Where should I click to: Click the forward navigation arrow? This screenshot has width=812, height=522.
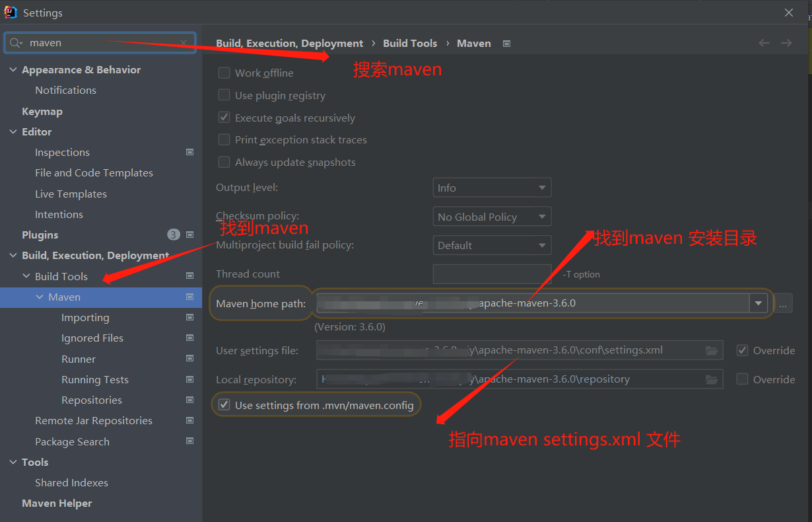(x=786, y=43)
